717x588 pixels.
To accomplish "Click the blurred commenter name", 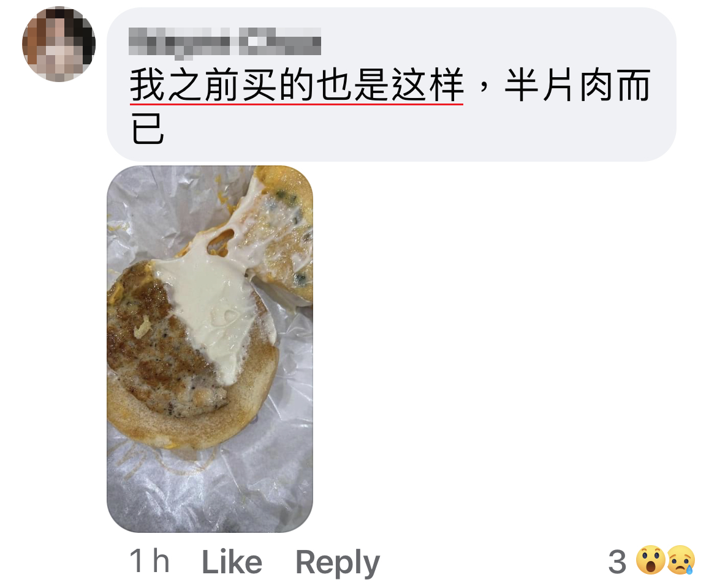I will tap(224, 43).
